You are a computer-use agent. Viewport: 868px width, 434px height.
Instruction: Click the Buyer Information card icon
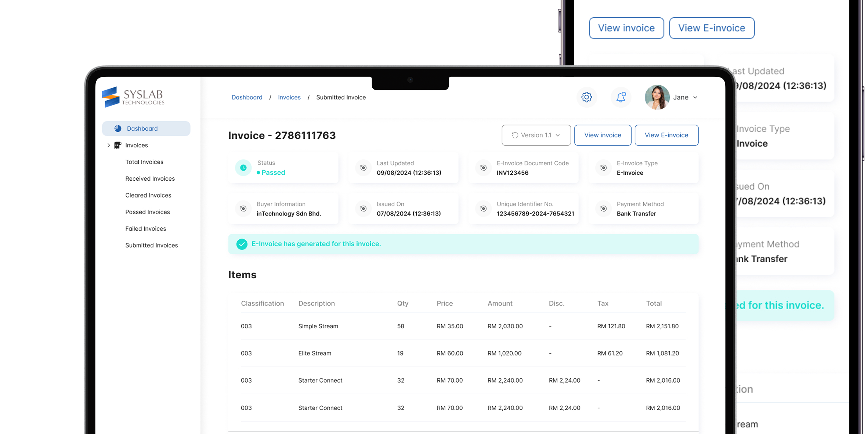243,209
